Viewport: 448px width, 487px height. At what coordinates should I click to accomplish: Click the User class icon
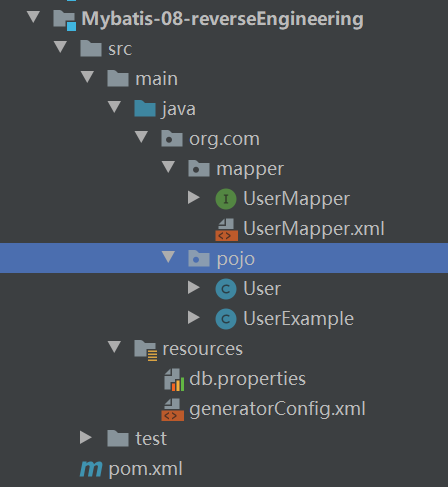click(x=226, y=289)
